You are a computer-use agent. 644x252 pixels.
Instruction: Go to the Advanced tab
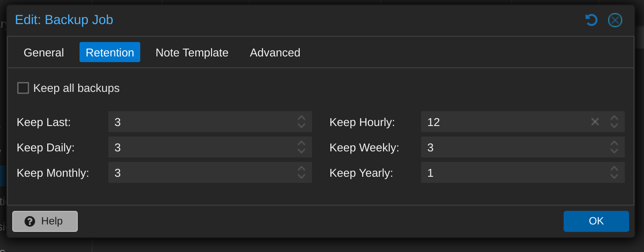275,52
